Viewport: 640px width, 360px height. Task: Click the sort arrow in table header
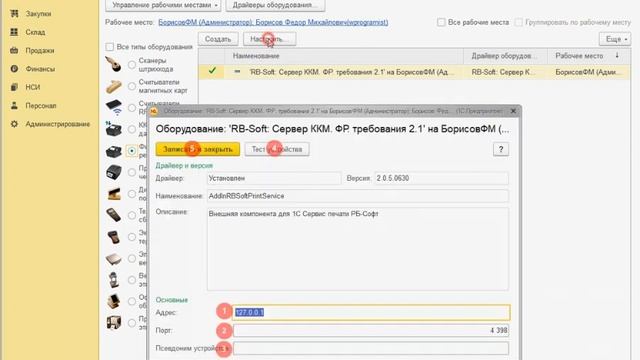(x=617, y=56)
